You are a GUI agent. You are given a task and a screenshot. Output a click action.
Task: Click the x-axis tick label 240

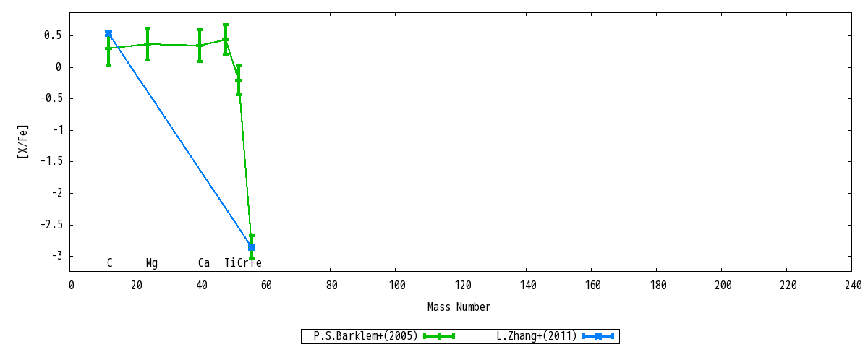(x=852, y=286)
